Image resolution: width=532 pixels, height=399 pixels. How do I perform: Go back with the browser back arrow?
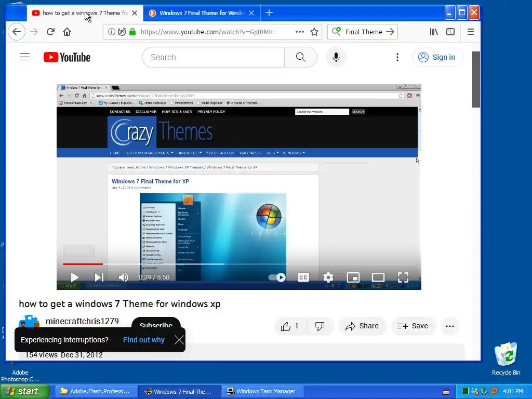[17, 32]
